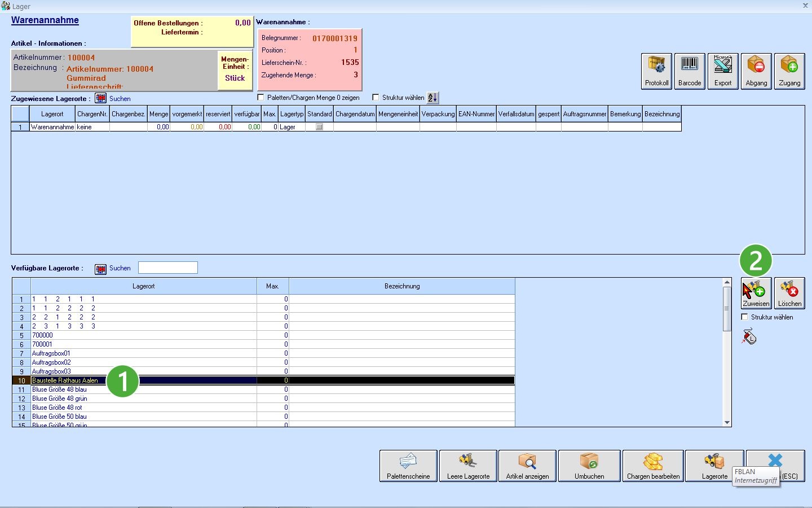Show Leere Lagerorte empty locations

468,466
